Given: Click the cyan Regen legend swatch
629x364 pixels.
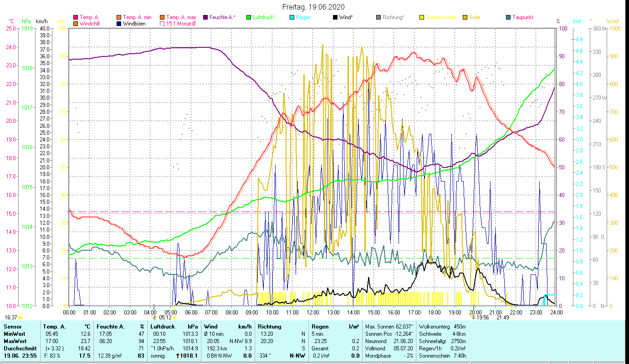Looking at the screenshot, I should click(x=291, y=17).
